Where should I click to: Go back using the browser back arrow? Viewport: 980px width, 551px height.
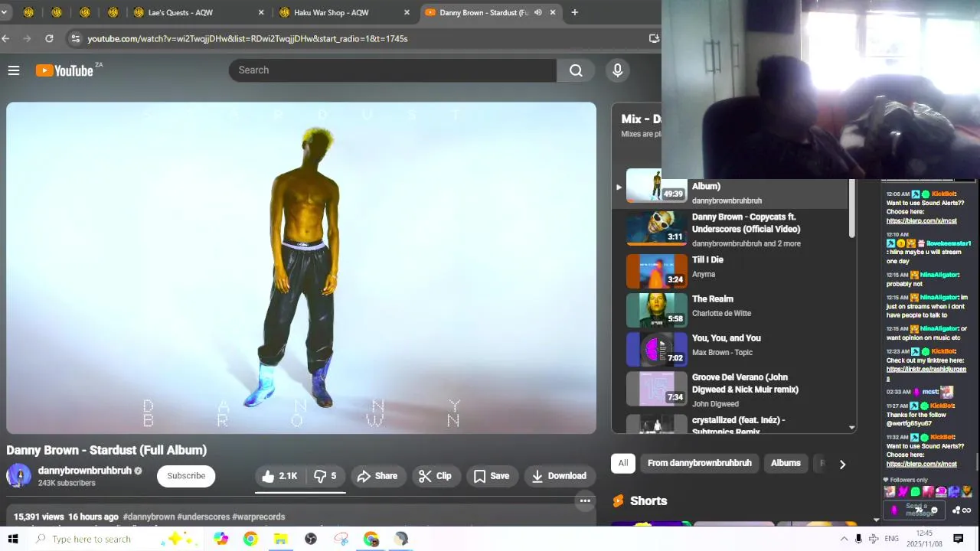[x=6, y=38]
